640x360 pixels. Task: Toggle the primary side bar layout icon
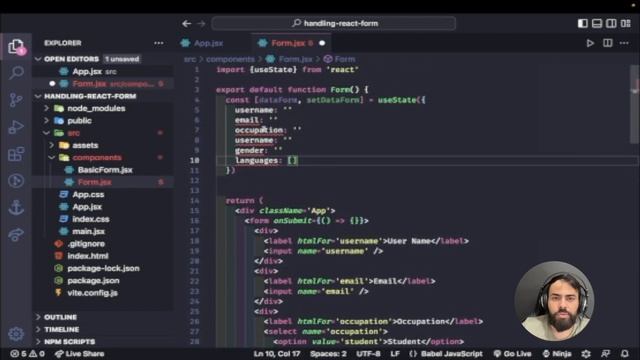[582, 23]
